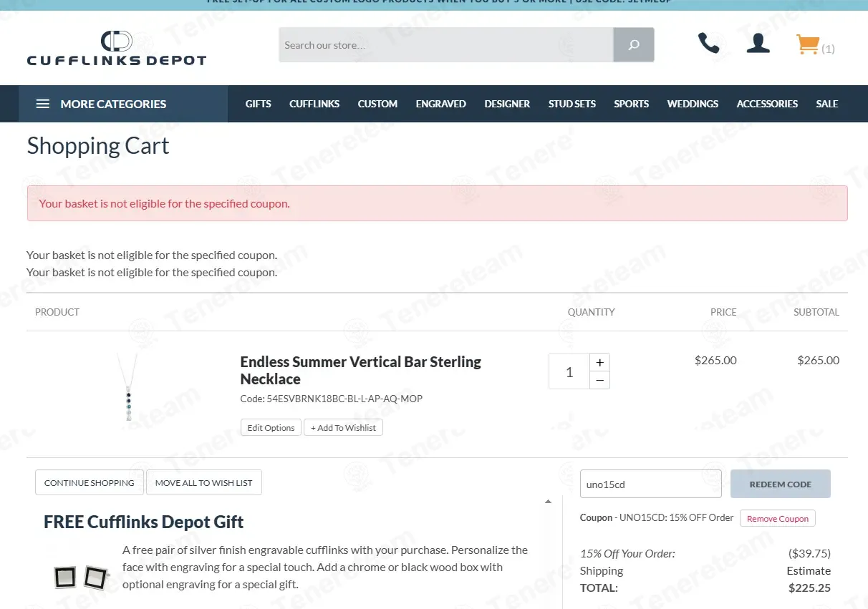Open the Gifts menu
The image size is (868, 609).
pyautogui.click(x=258, y=104)
